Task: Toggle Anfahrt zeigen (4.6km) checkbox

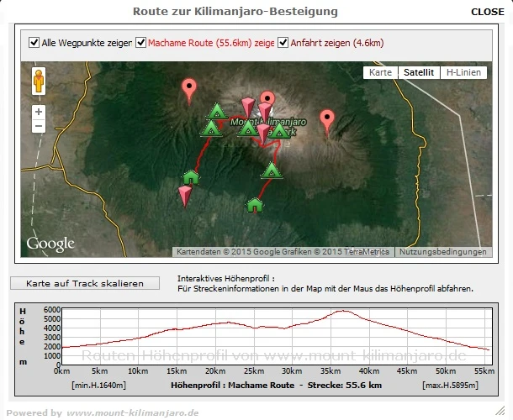Action: coord(283,43)
